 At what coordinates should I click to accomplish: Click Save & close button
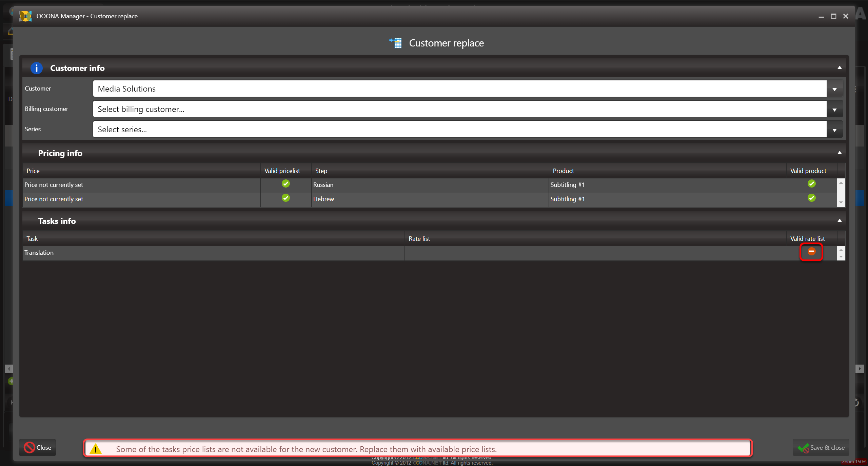pyautogui.click(x=821, y=448)
